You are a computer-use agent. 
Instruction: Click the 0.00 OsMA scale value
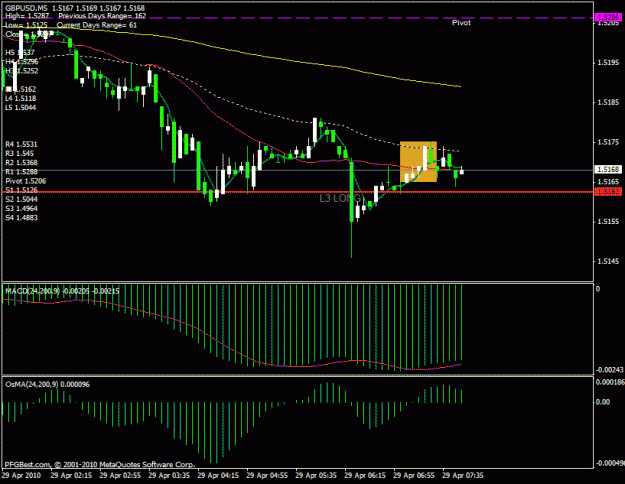coord(603,402)
